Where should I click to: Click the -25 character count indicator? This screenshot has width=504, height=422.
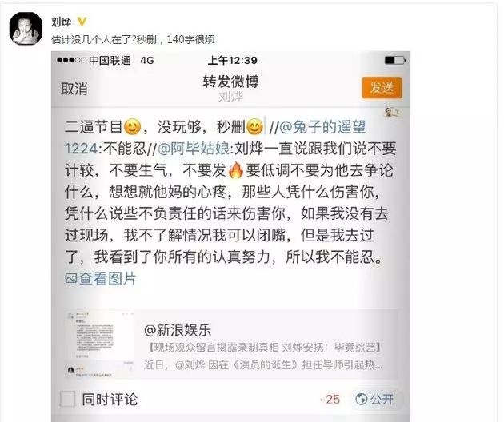pyautogui.click(x=330, y=399)
